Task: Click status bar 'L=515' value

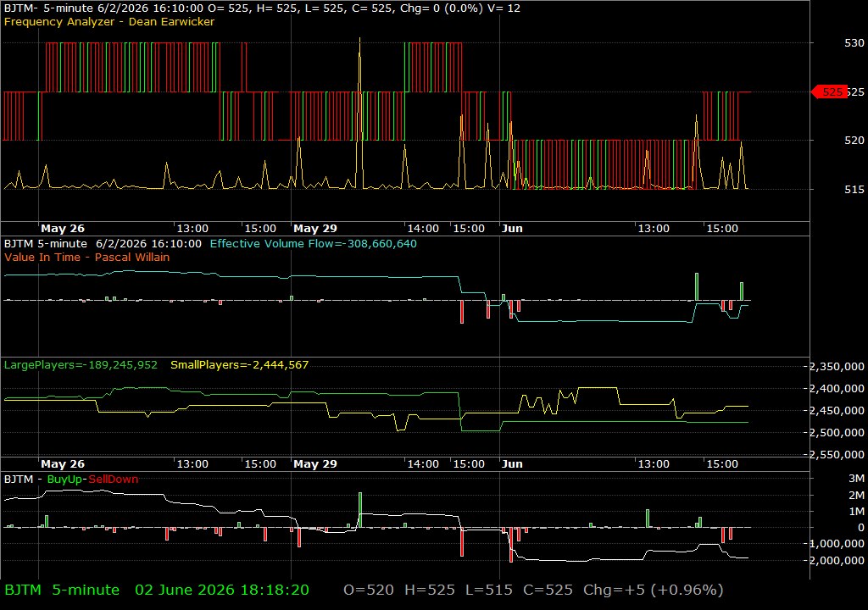Action: [489, 590]
